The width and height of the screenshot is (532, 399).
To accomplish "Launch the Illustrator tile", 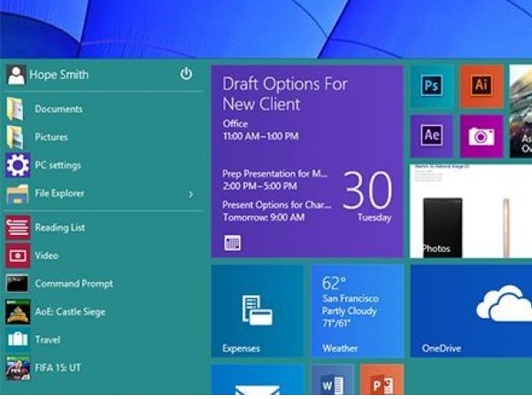I will 481,86.
